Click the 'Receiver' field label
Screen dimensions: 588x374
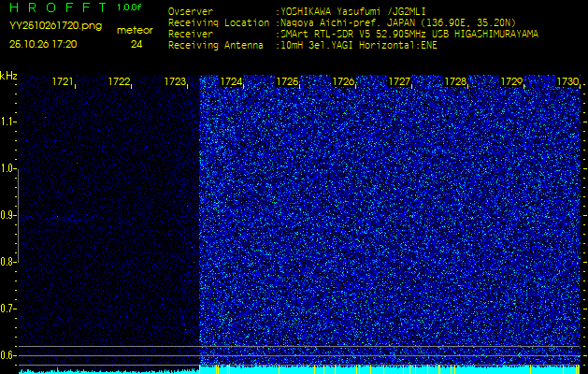[x=191, y=35]
